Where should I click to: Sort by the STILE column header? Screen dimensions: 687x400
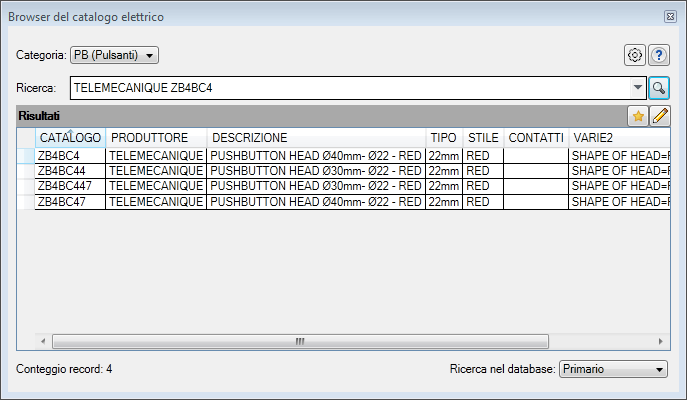(483, 138)
